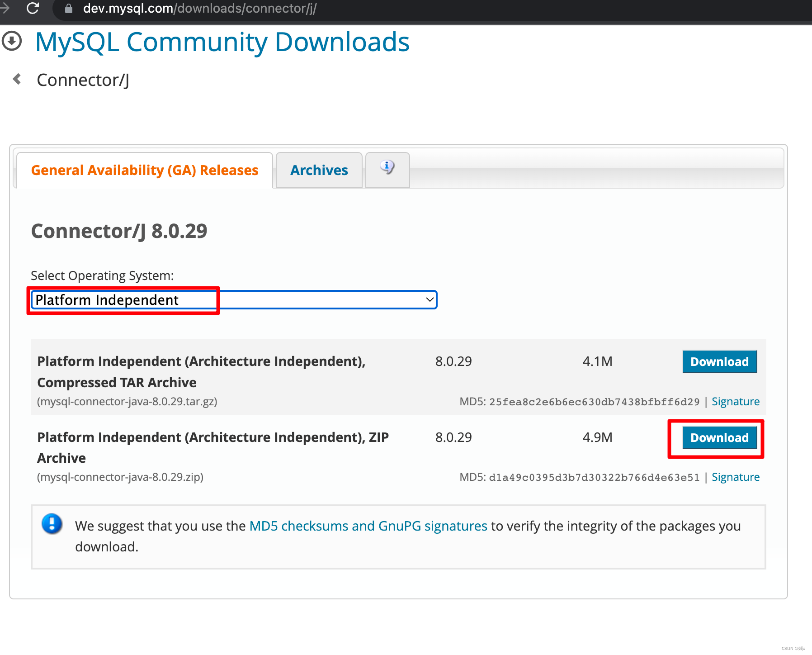Open Signature link for the tar.gz package
This screenshot has width=812, height=655.
coord(736,401)
